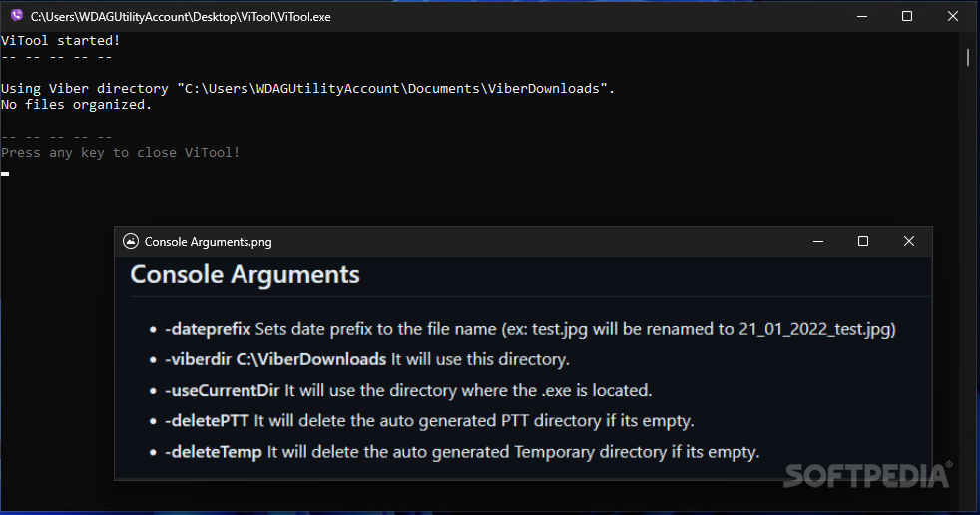Click the console window vertical scrollbar thumb

[x=967, y=57]
